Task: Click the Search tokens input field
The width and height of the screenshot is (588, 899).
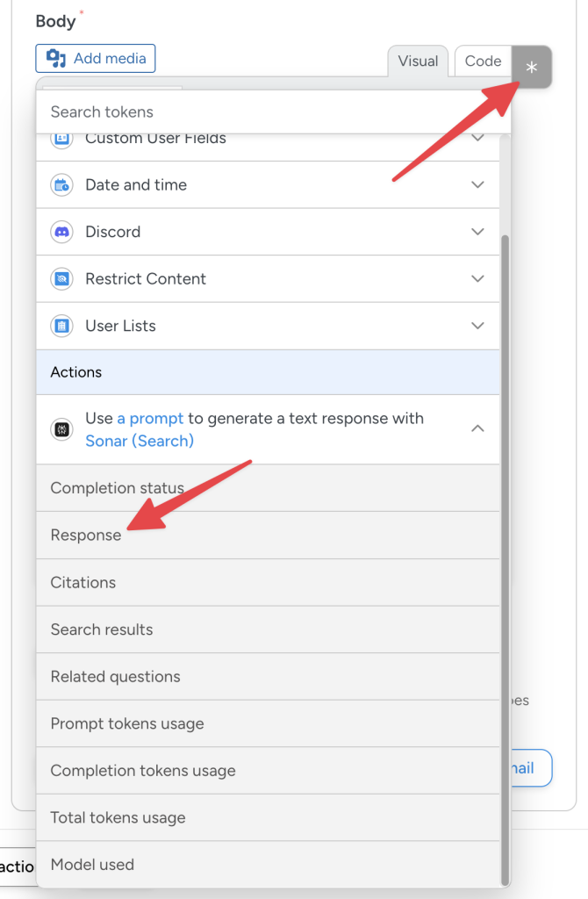Action: click(176, 111)
